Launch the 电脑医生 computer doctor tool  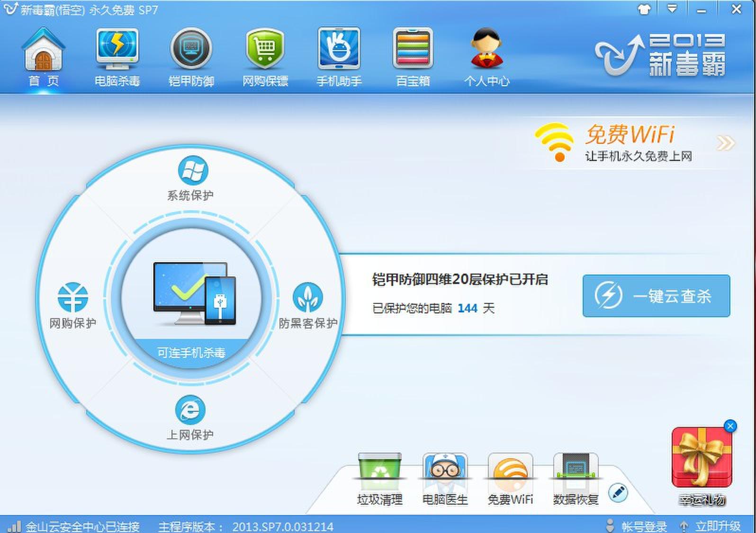[445, 479]
